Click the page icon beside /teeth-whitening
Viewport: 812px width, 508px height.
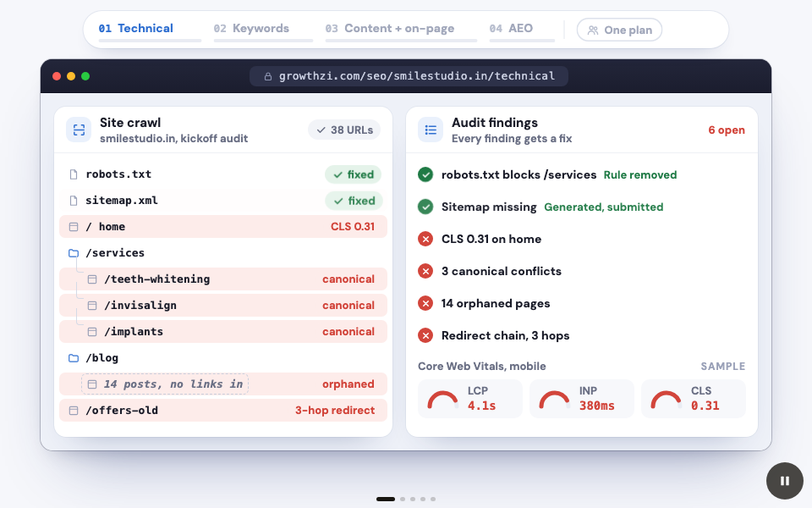pos(92,279)
